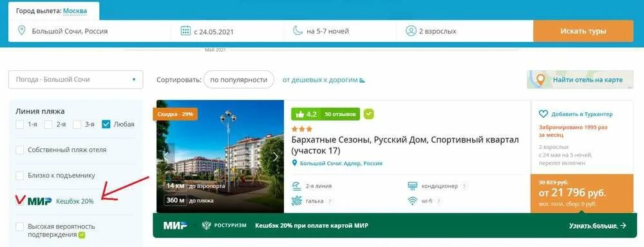Check the 1-я beach line box
This screenshot has width=644, height=247.
(x=20, y=124)
